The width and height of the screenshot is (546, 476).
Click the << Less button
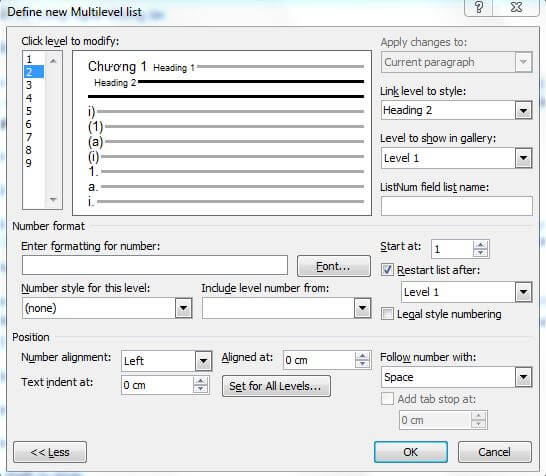tap(50, 452)
